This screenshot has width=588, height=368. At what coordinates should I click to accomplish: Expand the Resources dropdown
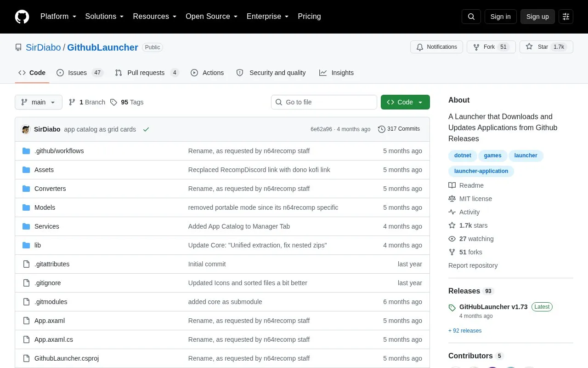[155, 17]
